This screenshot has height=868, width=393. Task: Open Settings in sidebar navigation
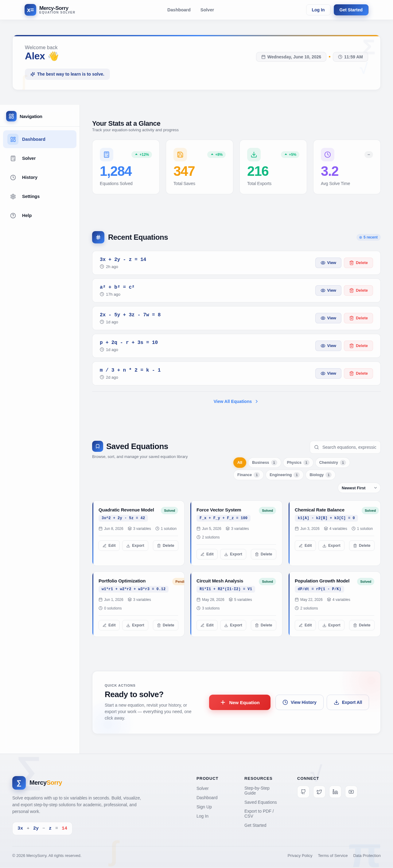coord(40,196)
